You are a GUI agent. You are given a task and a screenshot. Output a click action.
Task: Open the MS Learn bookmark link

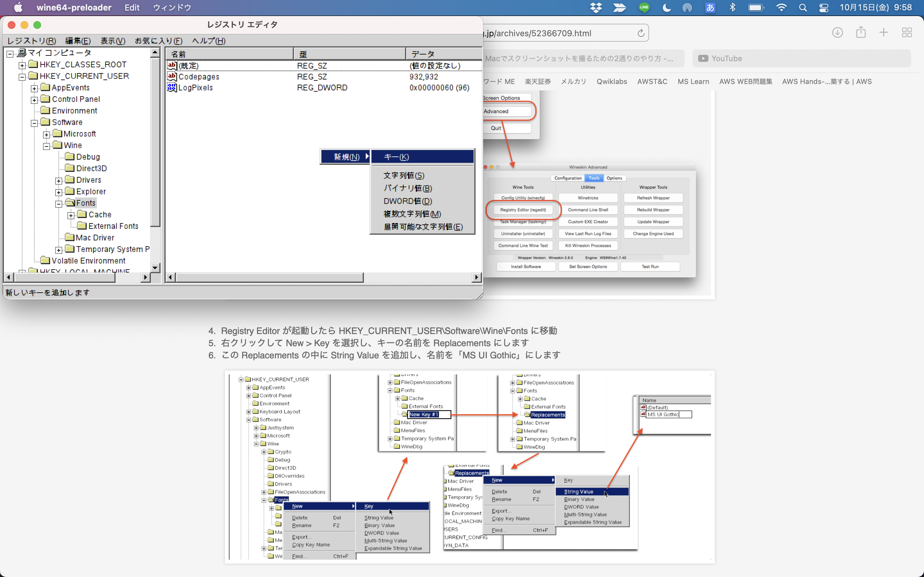[x=693, y=81]
